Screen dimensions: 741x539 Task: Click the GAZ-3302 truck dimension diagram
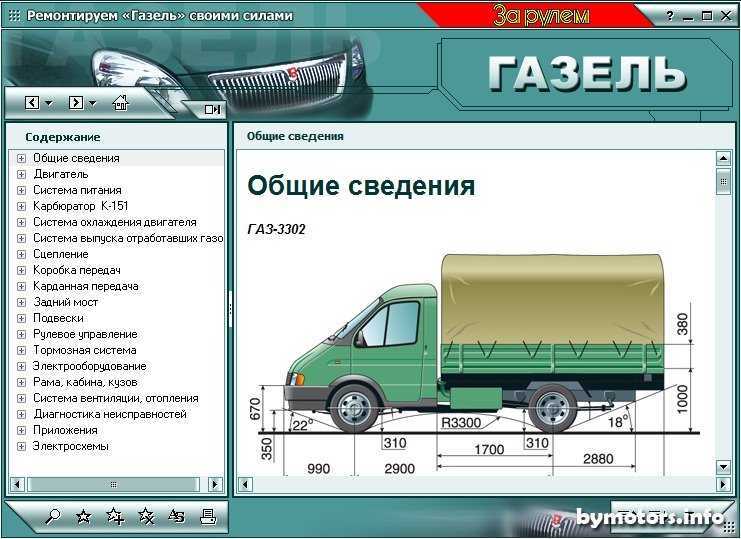coord(474,364)
